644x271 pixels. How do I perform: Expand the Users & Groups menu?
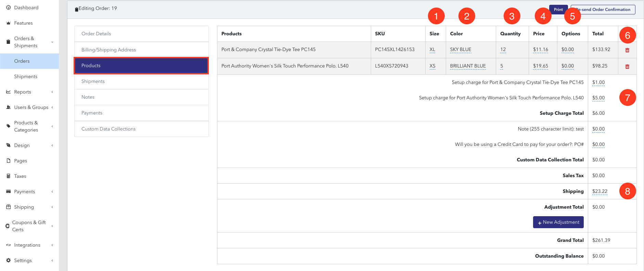click(52, 107)
